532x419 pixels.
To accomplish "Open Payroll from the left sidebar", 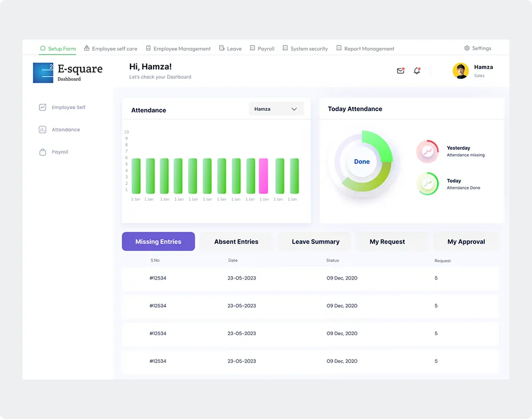I will (60, 152).
